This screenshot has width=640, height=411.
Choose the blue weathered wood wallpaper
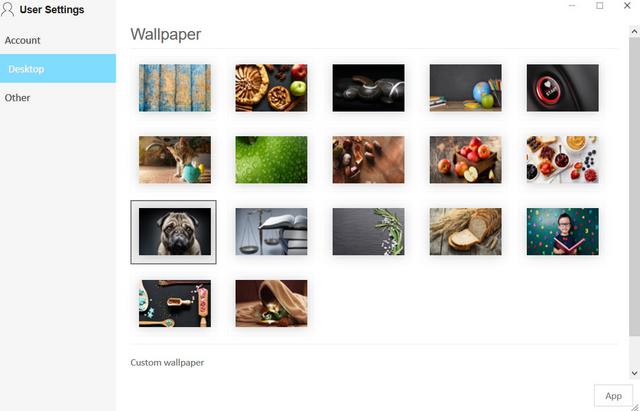(175, 88)
